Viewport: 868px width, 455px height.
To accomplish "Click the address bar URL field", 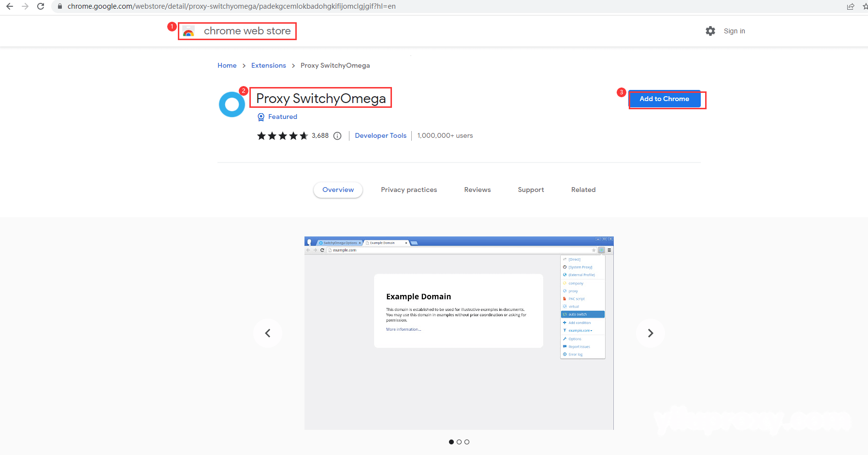I will [231, 6].
